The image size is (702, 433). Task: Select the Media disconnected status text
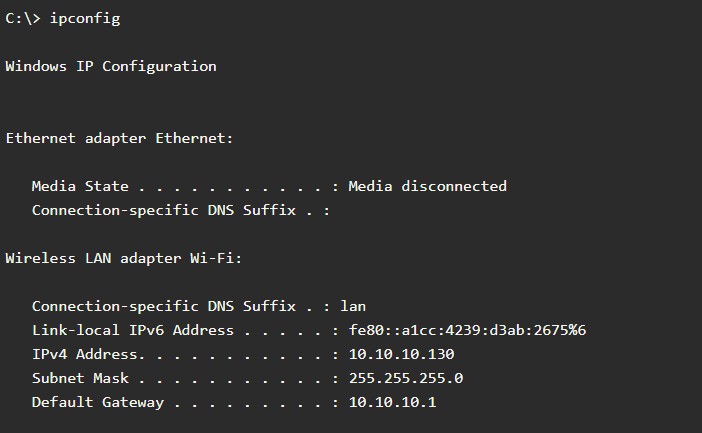[x=427, y=186]
